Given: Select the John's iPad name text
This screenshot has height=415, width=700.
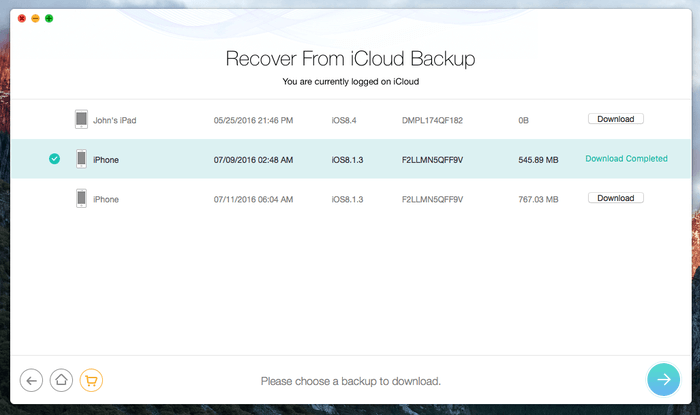Looking at the screenshot, I should click(115, 120).
